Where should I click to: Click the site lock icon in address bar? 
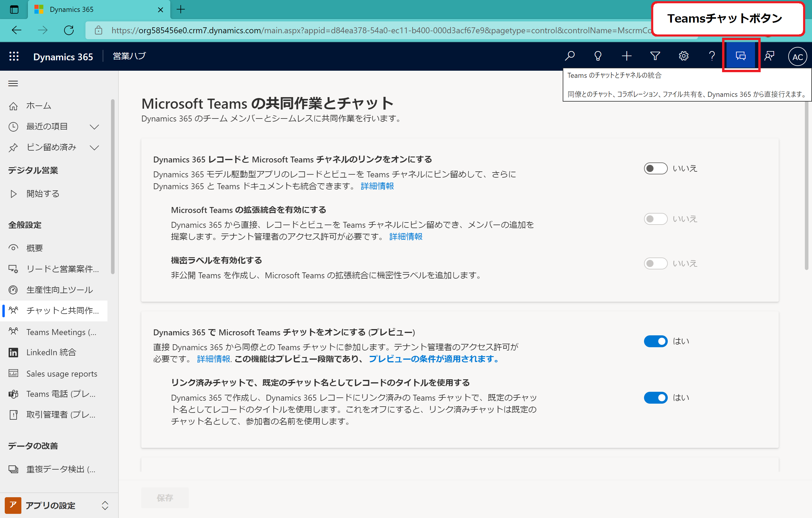tap(99, 30)
